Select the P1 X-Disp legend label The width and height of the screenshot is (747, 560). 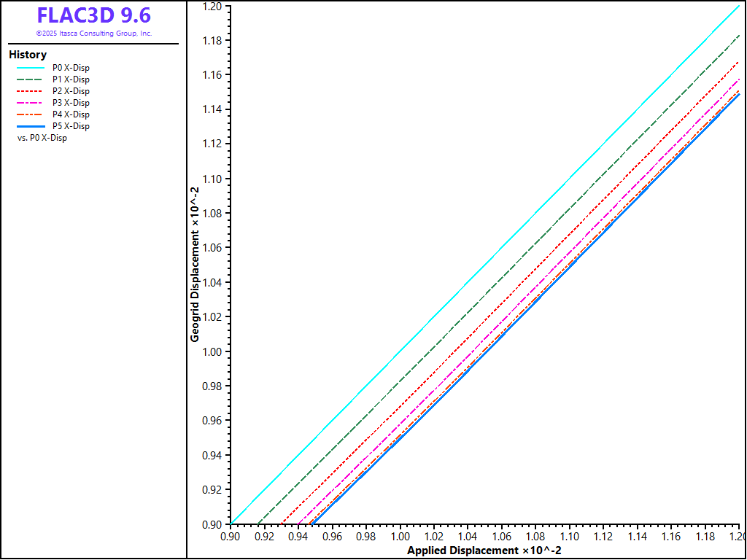point(71,79)
